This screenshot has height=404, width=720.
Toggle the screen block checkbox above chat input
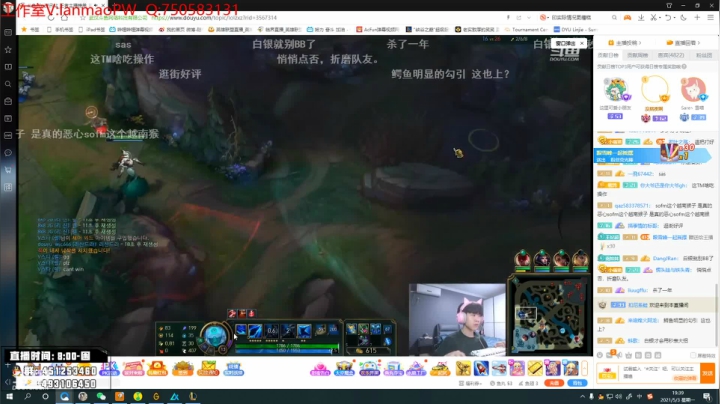[693, 355]
